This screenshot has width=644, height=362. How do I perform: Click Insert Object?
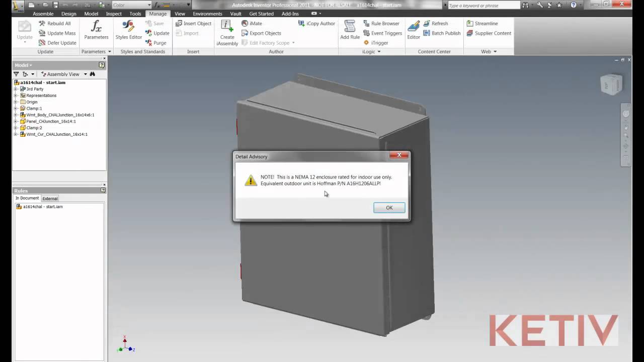click(x=193, y=24)
